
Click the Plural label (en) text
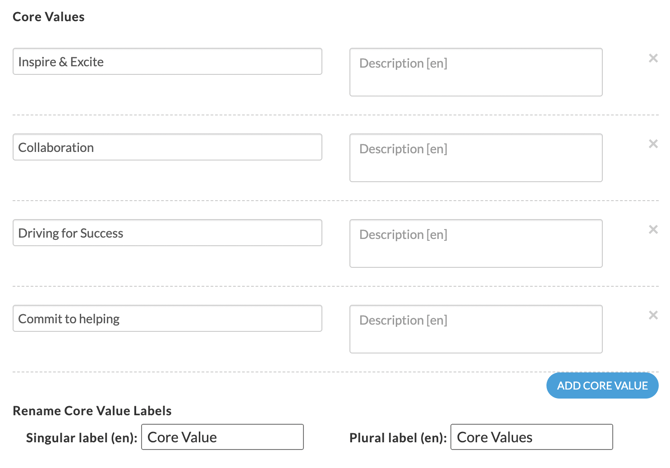click(x=397, y=438)
